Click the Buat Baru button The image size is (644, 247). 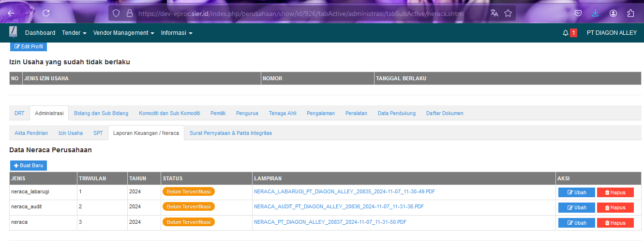29,165
